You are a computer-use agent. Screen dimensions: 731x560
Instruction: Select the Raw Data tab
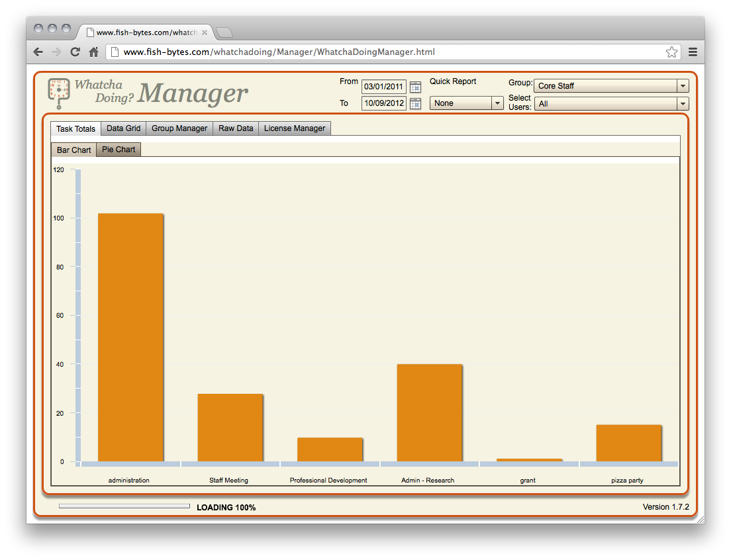tap(236, 128)
